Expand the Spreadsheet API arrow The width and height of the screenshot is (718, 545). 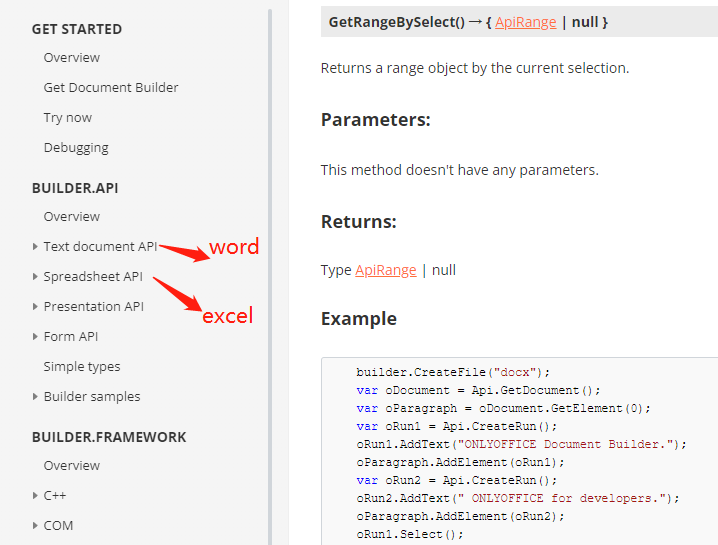point(35,276)
